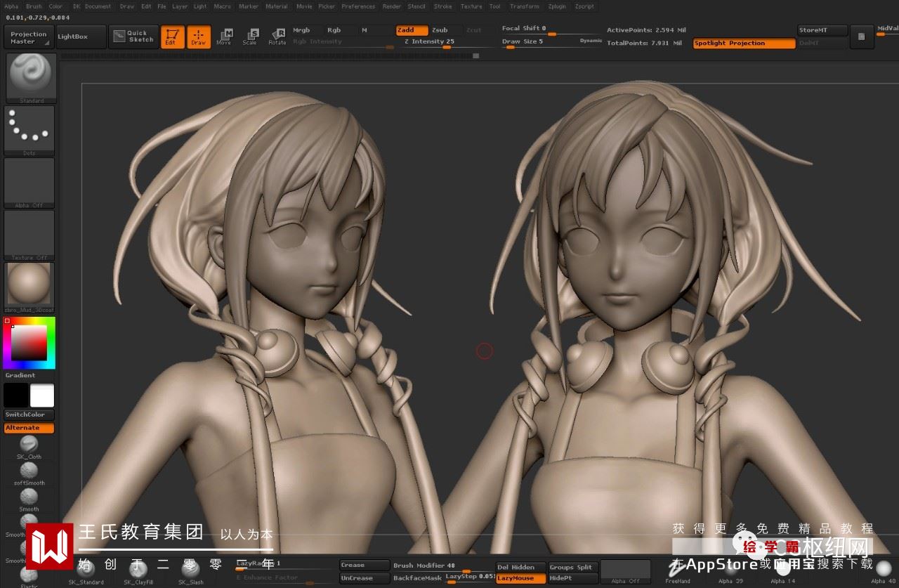Click the small icon button beside StoreMT
899x588 pixels.
coord(862,37)
